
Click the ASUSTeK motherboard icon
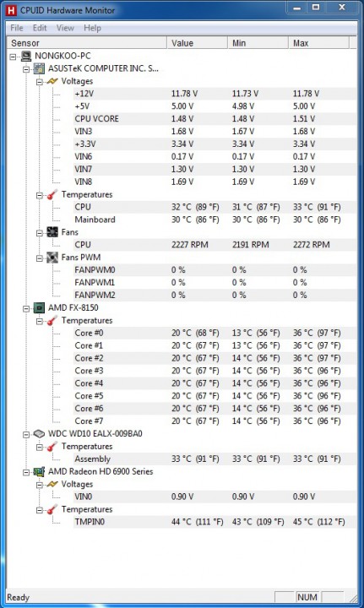tap(39, 68)
